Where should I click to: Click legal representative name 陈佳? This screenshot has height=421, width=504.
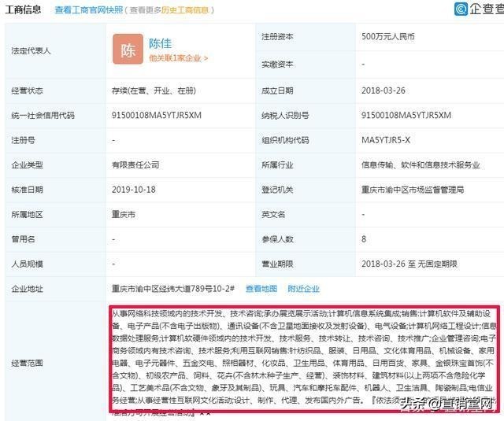tap(161, 42)
